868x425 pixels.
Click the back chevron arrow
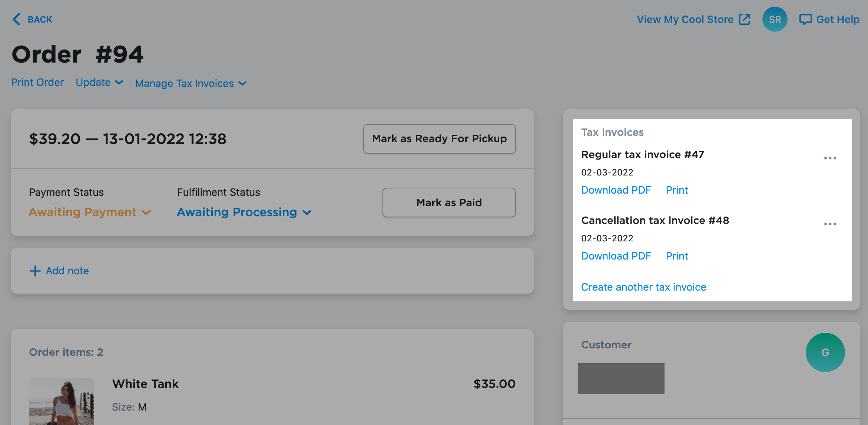pyautogui.click(x=16, y=19)
